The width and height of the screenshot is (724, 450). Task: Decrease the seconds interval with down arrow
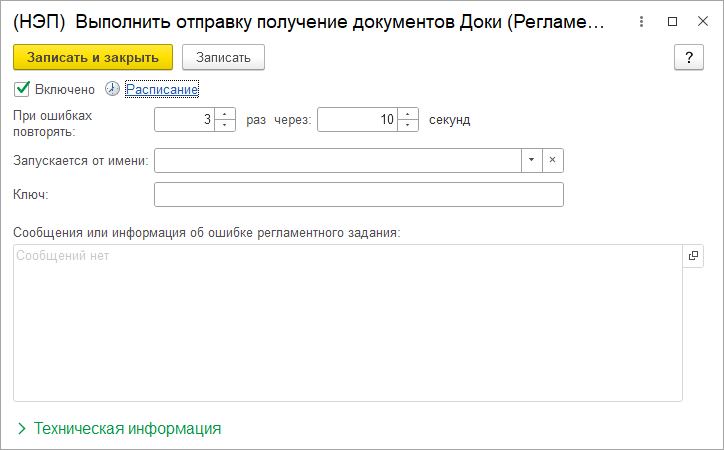click(408, 125)
